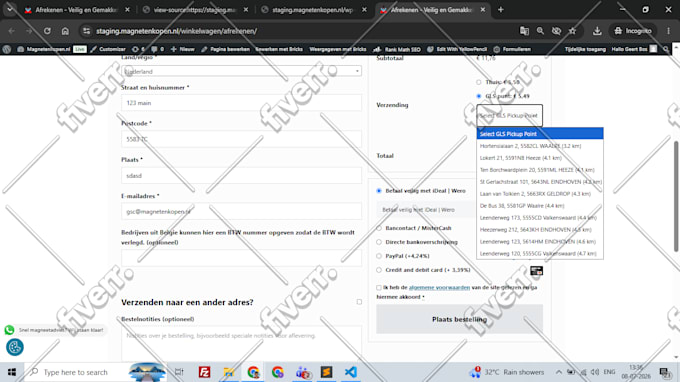680x382 pixels.
Task: Open Pagina bewerken in admin bar
Action: point(226,49)
